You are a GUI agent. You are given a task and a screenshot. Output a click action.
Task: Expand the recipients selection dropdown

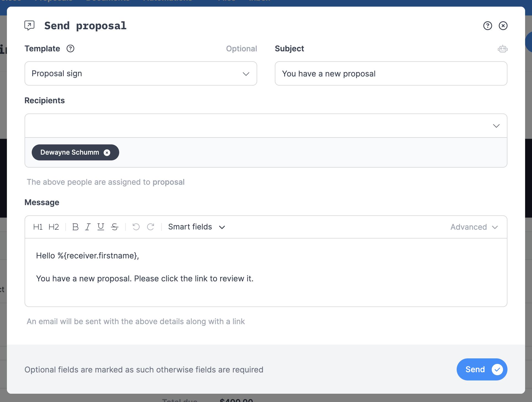496,126
